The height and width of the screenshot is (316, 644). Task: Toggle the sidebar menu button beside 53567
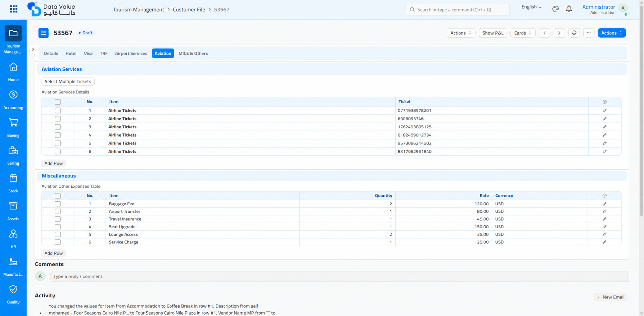(44, 33)
